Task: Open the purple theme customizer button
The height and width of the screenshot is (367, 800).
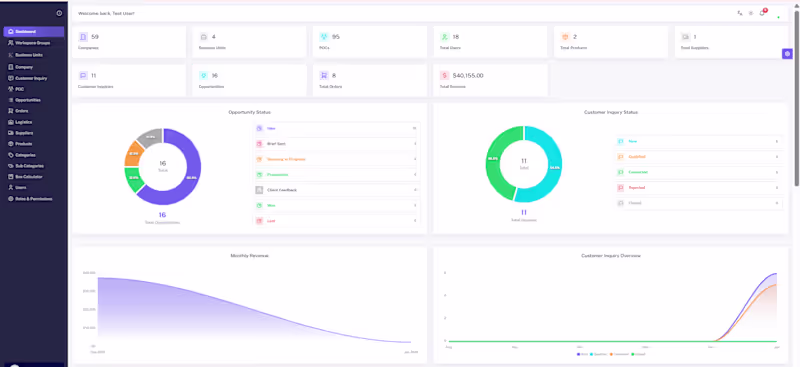Action: pos(787,54)
